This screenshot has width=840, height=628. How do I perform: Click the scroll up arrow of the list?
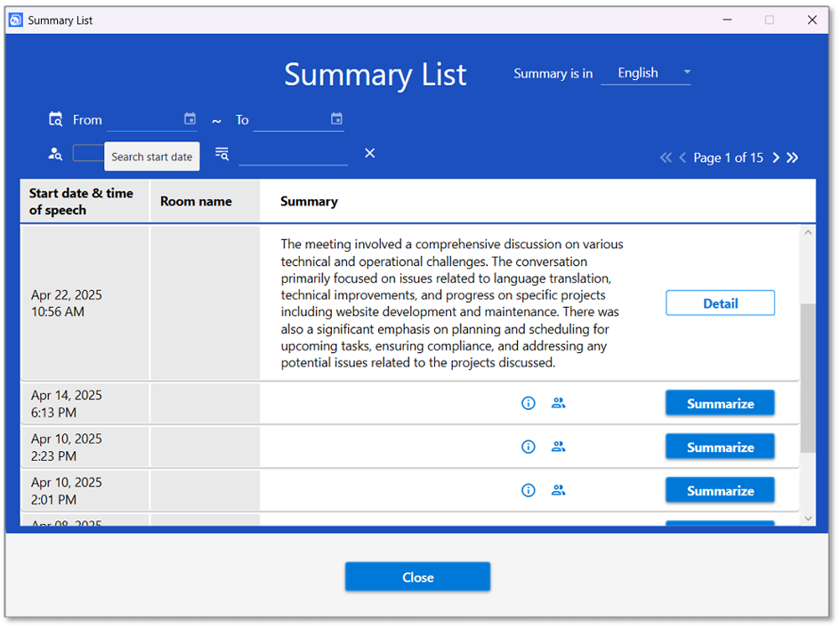pos(808,232)
